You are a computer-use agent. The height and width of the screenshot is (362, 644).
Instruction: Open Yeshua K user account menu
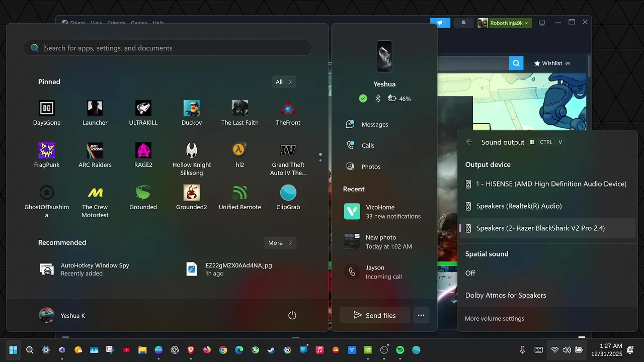[62, 315]
